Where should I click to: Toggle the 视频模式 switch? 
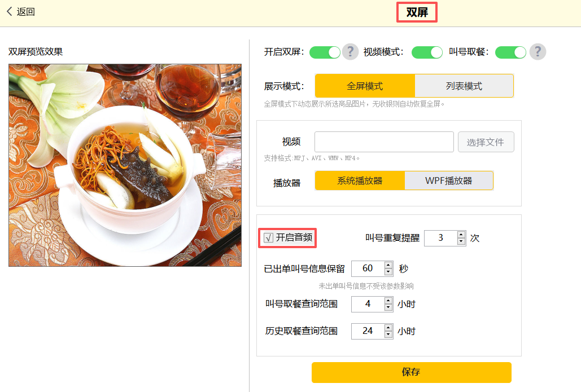click(x=427, y=52)
